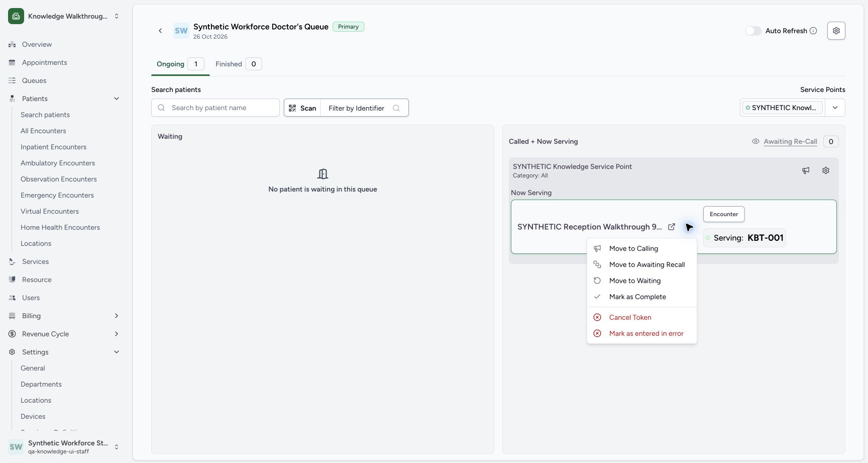Open Emergency Encounters in sidebar
This screenshot has height=463, width=868.
[x=57, y=195]
